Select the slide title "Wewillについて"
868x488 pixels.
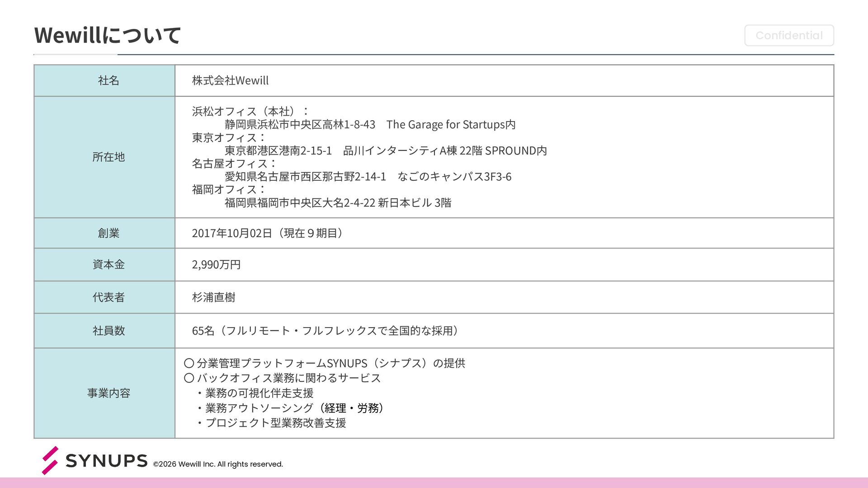click(108, 35)
